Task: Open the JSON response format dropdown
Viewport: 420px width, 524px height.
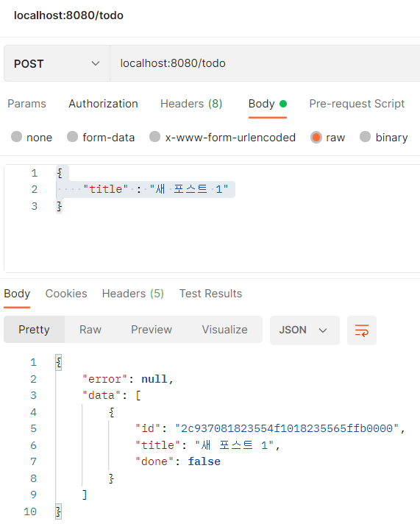Action: click(x=305, y=330)
